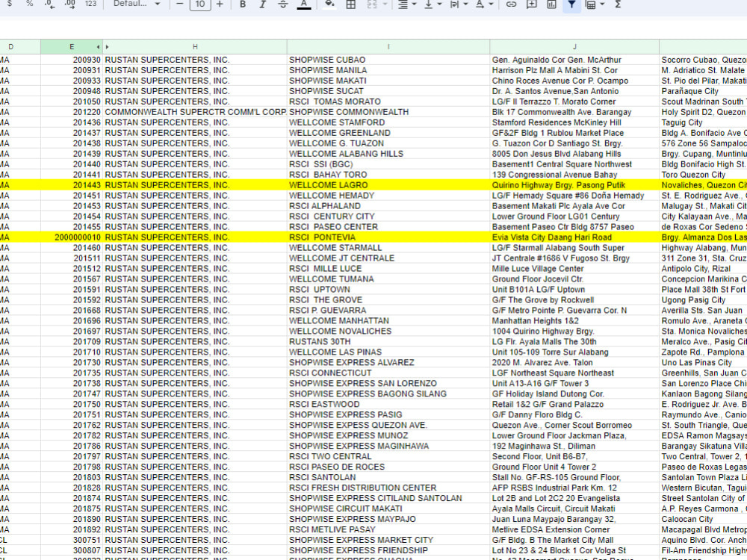Select column I header
747x560 pixels.
coord(388,46)
